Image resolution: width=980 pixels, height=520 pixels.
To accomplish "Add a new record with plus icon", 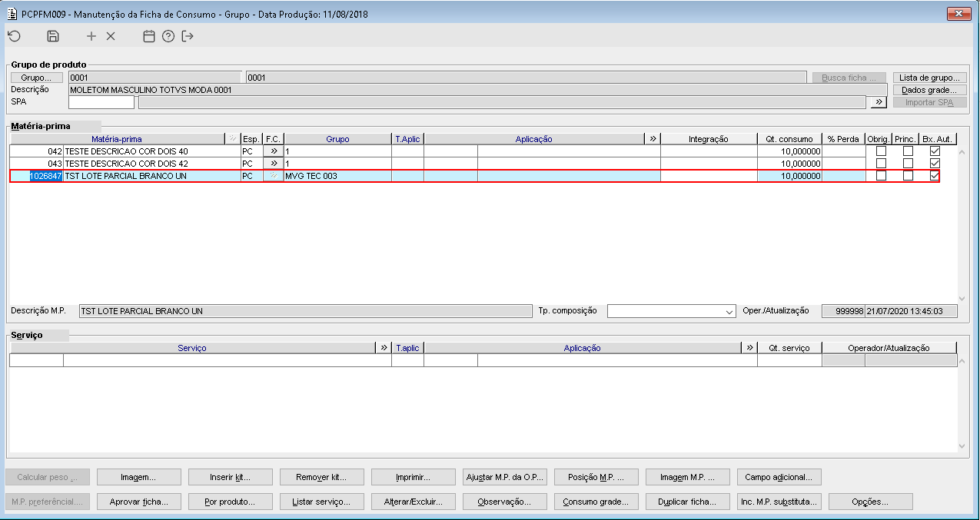I will (x=91, y=36).
